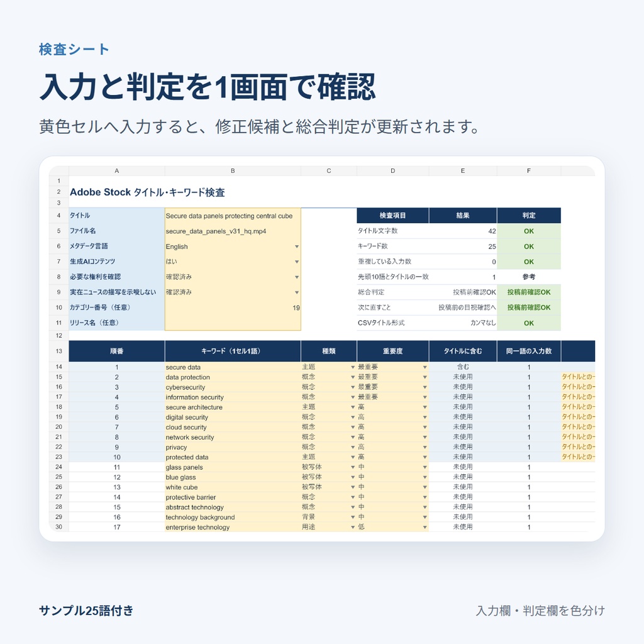Image resolution: width=644 pixels, height=644 pixels.
Task: Click the 種類 table header cell
Action: pyautogui.click(x=329, y=351)
